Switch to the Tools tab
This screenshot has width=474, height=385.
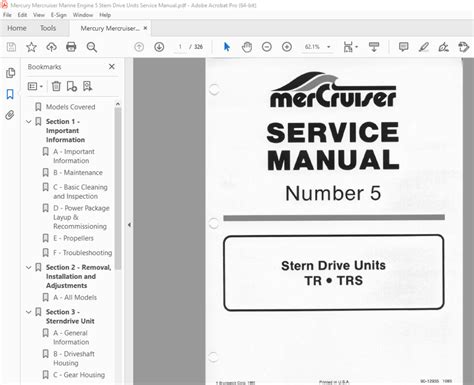48,28
